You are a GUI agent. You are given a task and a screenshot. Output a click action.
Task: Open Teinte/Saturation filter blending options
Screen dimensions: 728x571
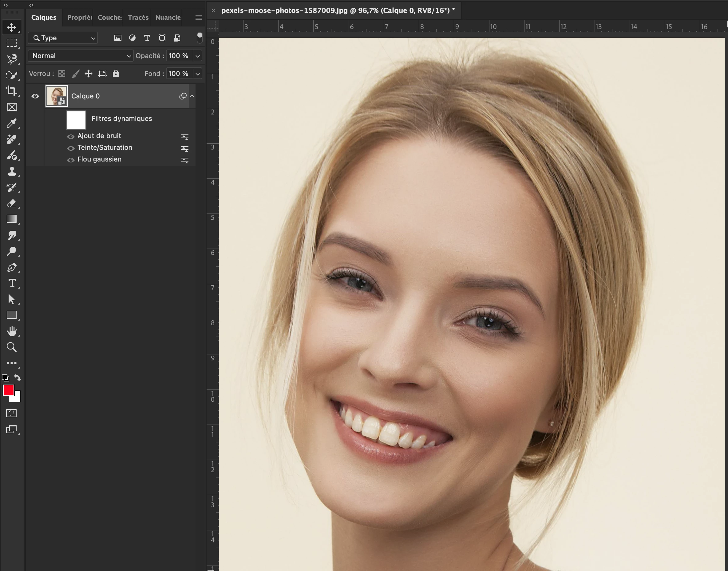point(185,148)
